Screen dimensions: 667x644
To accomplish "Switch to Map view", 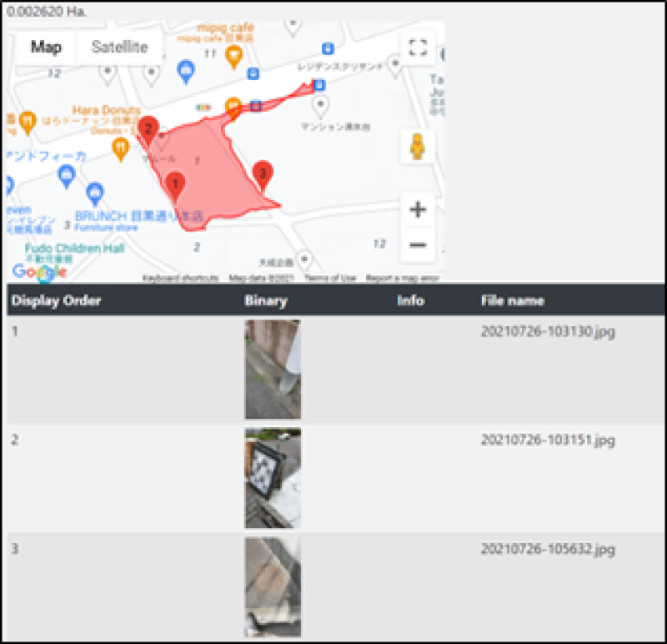I will click(x=46, y=48).
